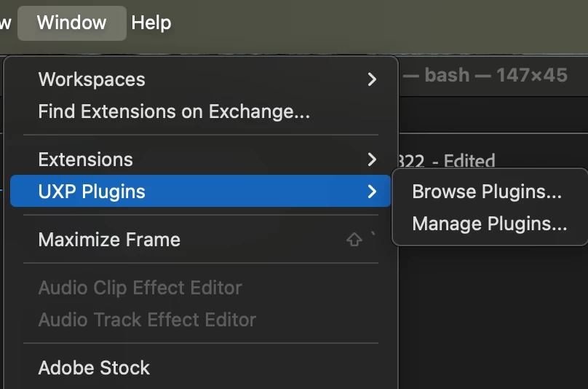Open Browse Plugins from the submenu

(x=487, y=192)
